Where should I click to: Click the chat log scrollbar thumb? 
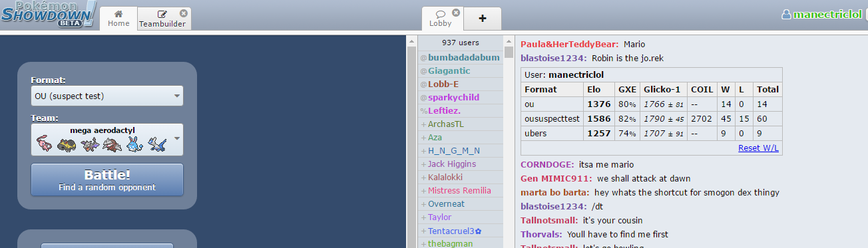point(509,52)
